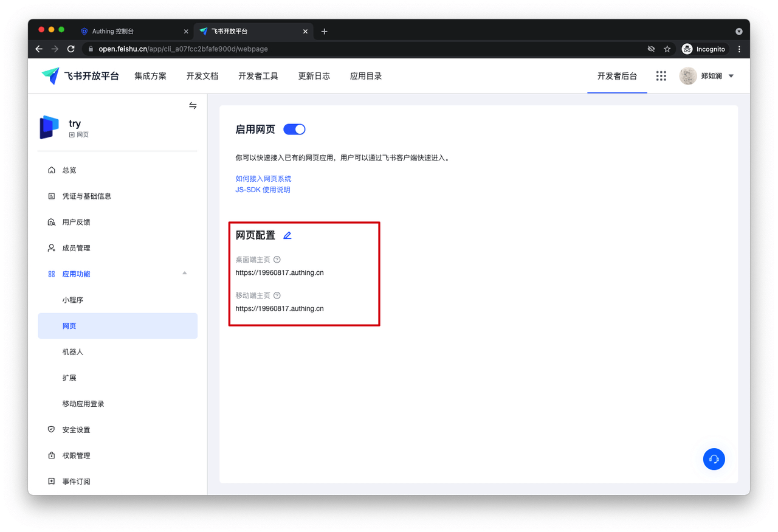Go to 凭证与基础信息 in the sidebar
The height and width of the screenshot is (532, 778).
point(86,196)
